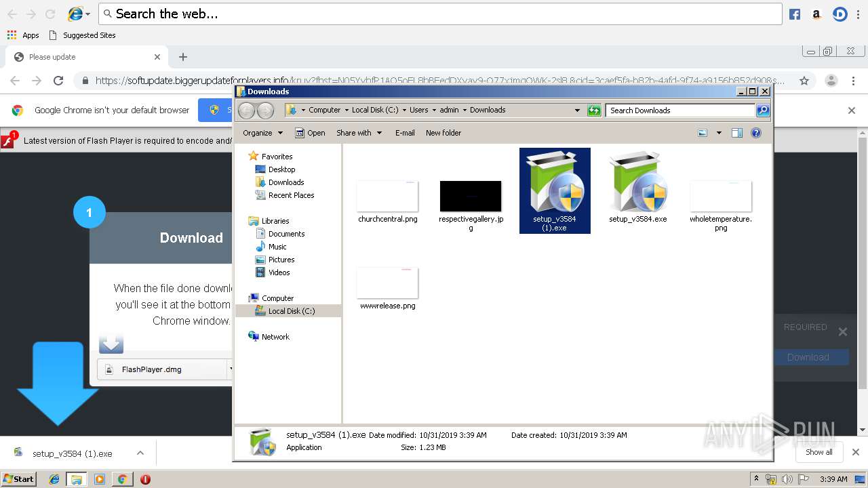
Task: Open download options arrow for setup_v3584 (1).exe
Action: tap(140, 453)
